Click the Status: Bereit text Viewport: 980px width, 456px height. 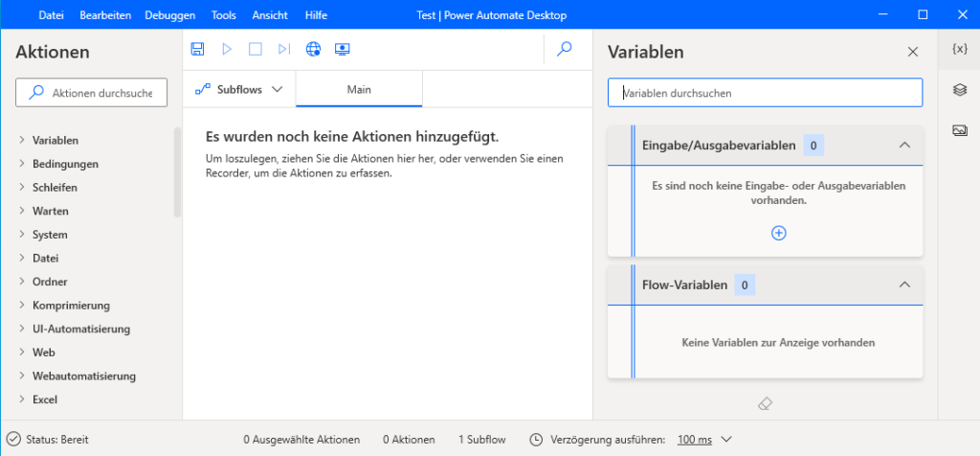[56, 440]
